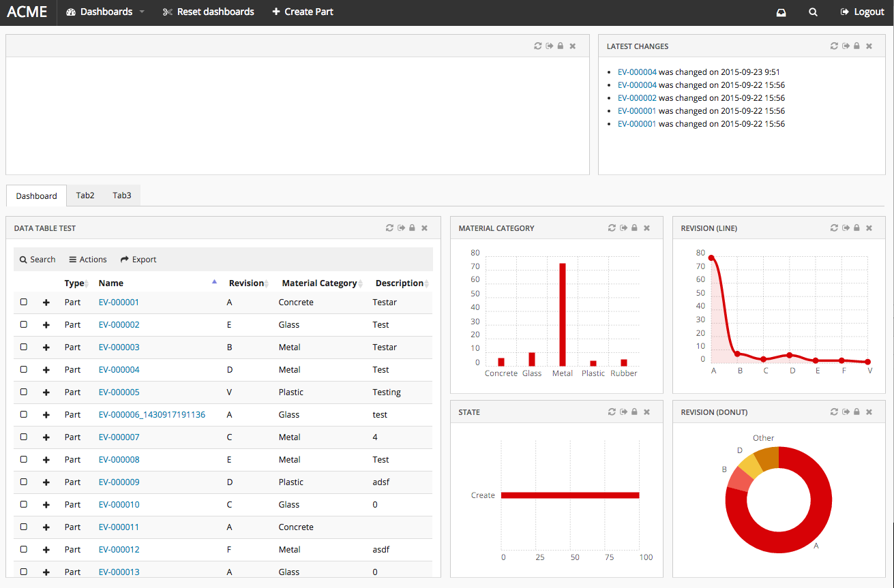The width and height of the screenshot is (894, 588).
Task: Tick the checkbox for row EV-000009
Action: [24, 482]
